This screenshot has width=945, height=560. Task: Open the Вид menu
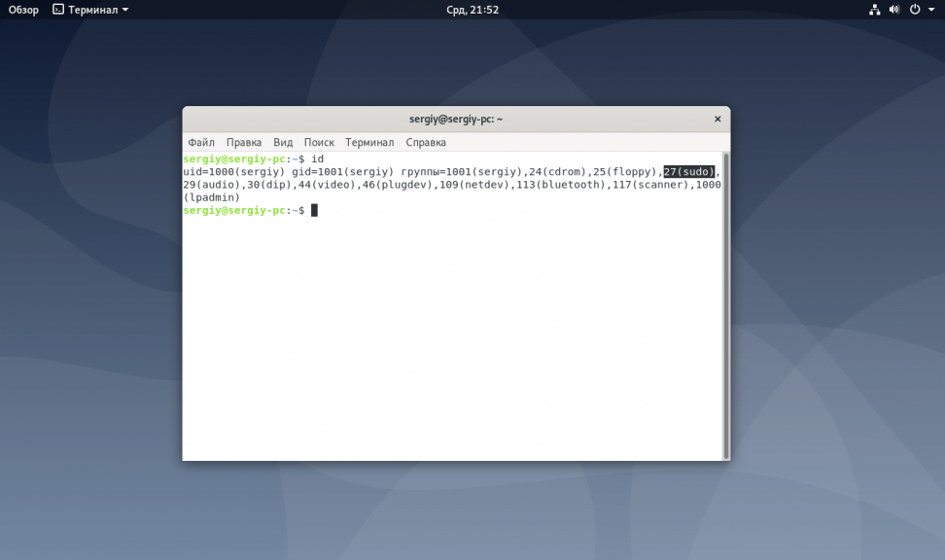283,142
